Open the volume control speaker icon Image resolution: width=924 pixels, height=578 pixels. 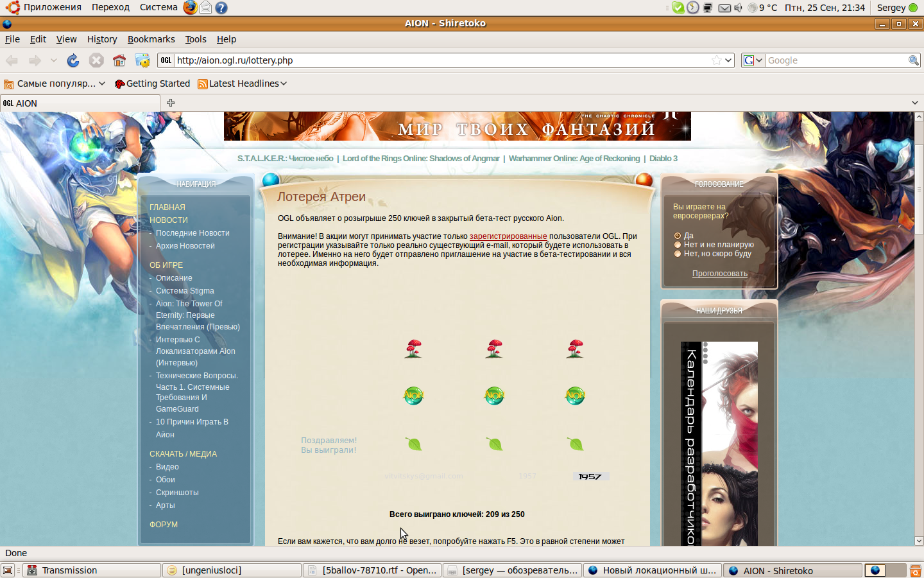(x=738, y=8)
